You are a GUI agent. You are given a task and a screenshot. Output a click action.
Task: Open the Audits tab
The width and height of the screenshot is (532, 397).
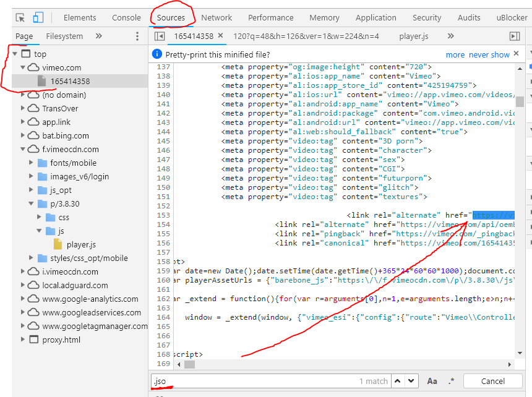point(469,18)
